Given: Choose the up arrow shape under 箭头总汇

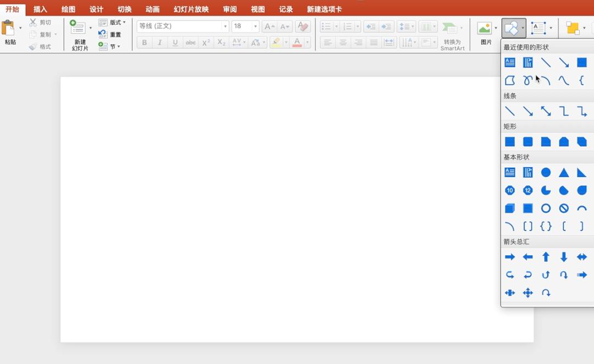Looking at the screenshot, I should pos(546,257).
